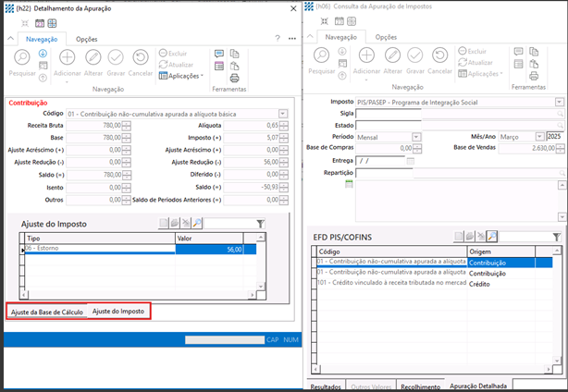
Task: Click Atualizar in Detalhamento window
Action: coord(176,65)
